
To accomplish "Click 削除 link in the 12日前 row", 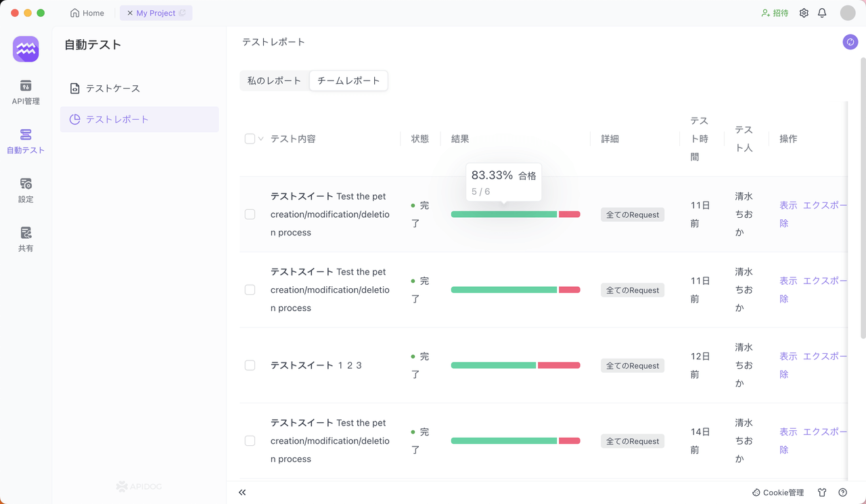I will pos(784,374).
